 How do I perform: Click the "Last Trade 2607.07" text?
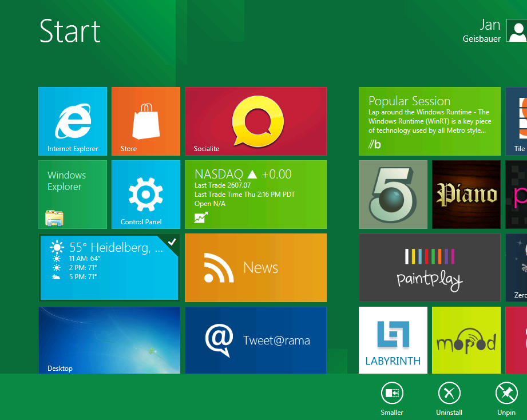(223, 185)
